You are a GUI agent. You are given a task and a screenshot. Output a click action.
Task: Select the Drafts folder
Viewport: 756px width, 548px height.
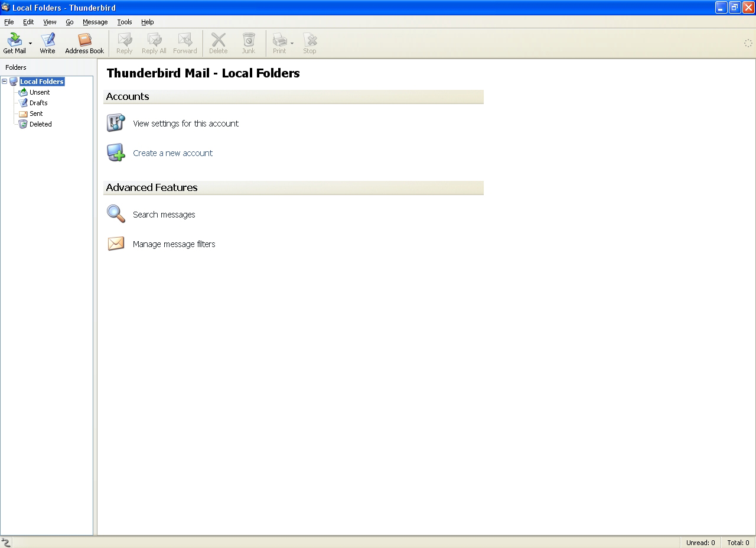tap(38, 103)
